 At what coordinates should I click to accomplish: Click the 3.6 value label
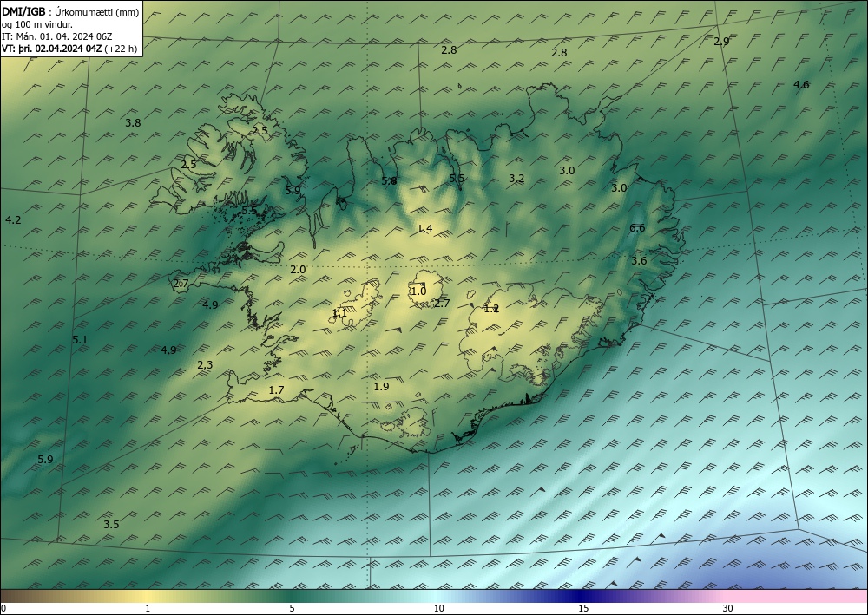click(639, 260)
